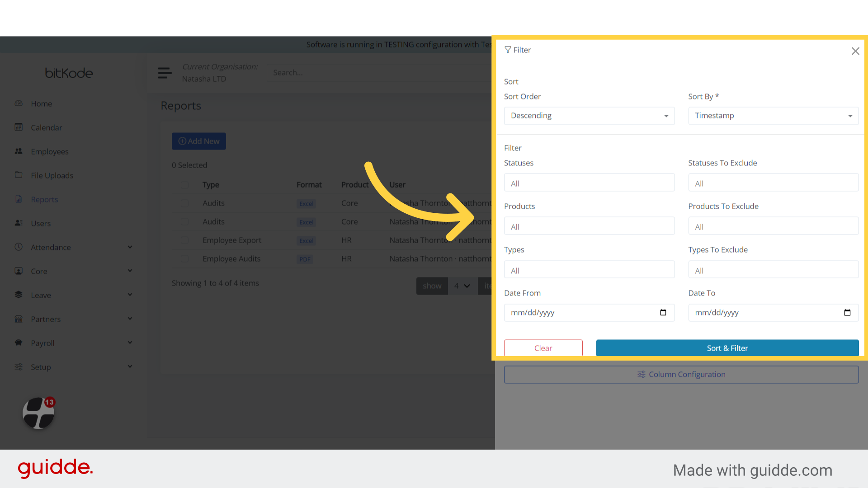Expand the Leave menu chevron
The width and height of the screenshot is (868, 488).
coord(130,295)
